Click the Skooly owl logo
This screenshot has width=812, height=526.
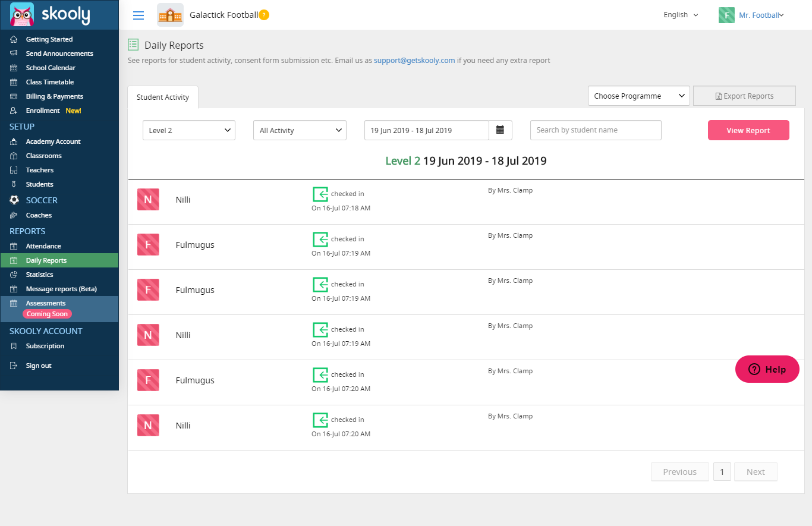pos(23,14)
